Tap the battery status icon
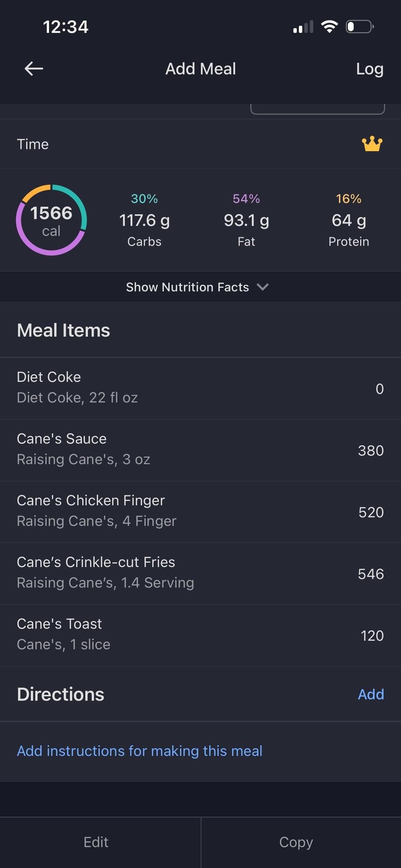The width and height of the screenshot is (401, 868). click(359, 27)
